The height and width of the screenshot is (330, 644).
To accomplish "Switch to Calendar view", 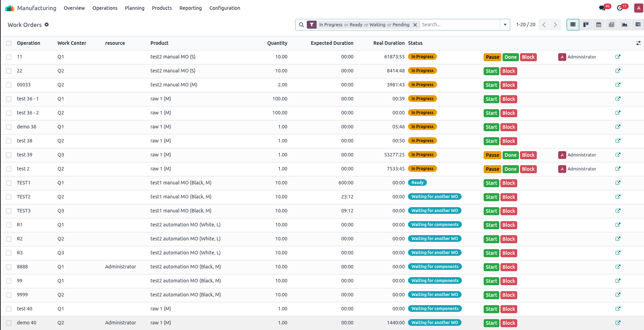I will pyautogui.click(x=598, y=24).
